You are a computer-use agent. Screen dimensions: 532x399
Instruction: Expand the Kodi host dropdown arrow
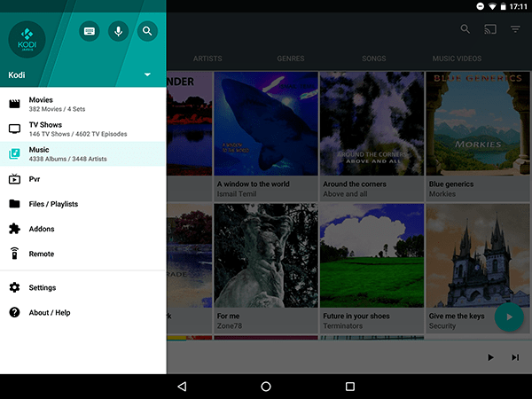[x=147, y=75]
